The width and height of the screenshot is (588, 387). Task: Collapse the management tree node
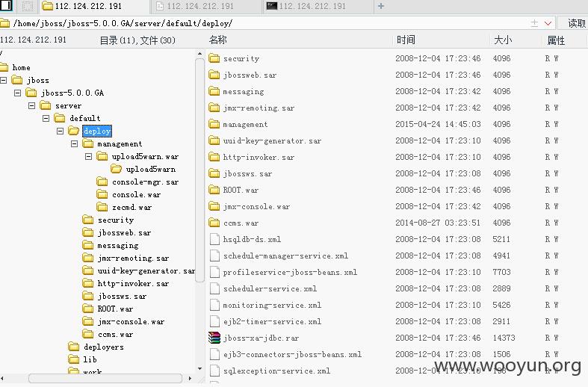click(x=74, y=143)
